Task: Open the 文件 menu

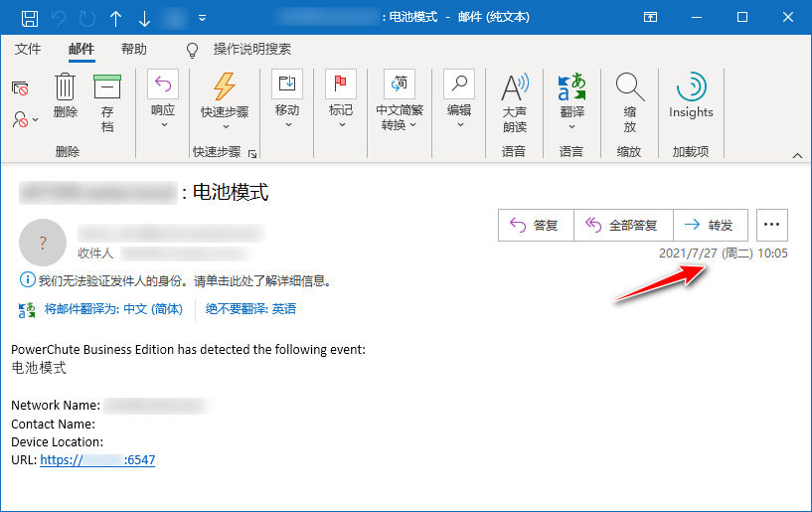Action: click(28, 49)
